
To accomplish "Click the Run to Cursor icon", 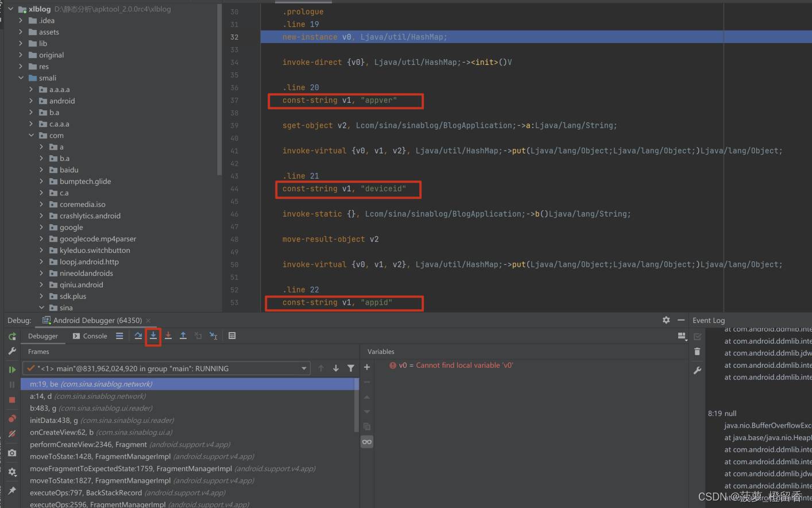I will pyautogui.click(x=213, y=336).
